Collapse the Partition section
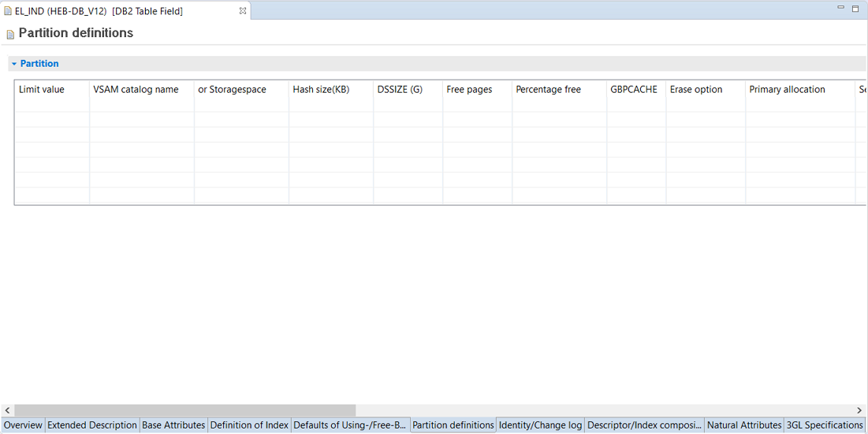The height and width of the screenshot is (434, 868). point(14,64)
